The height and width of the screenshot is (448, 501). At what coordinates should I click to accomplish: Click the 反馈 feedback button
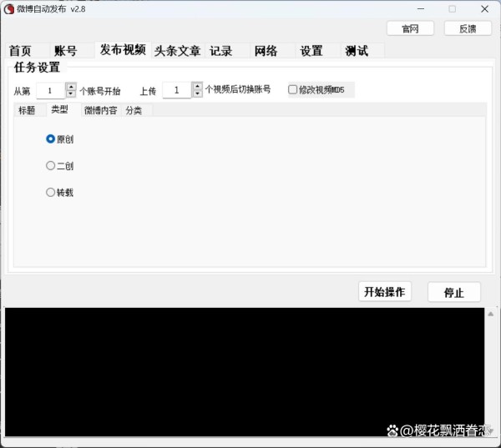pyautogui.click(x=468, y=28)
